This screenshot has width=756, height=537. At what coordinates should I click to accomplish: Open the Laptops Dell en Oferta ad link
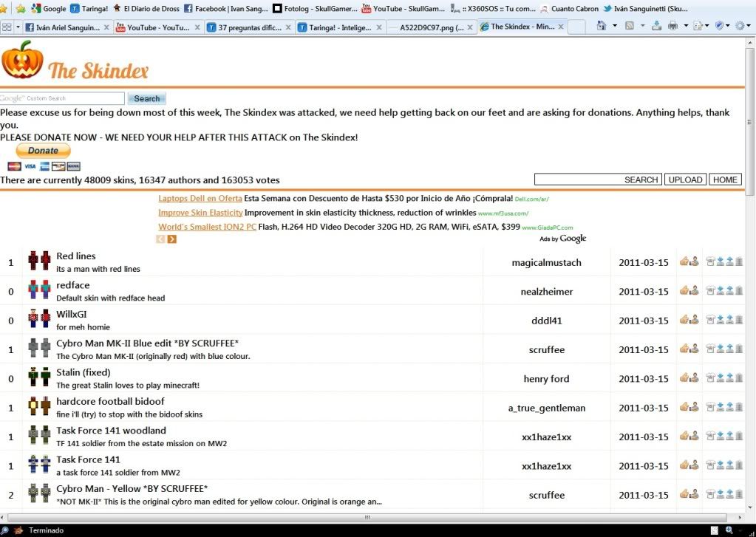(x=200, y=198)
